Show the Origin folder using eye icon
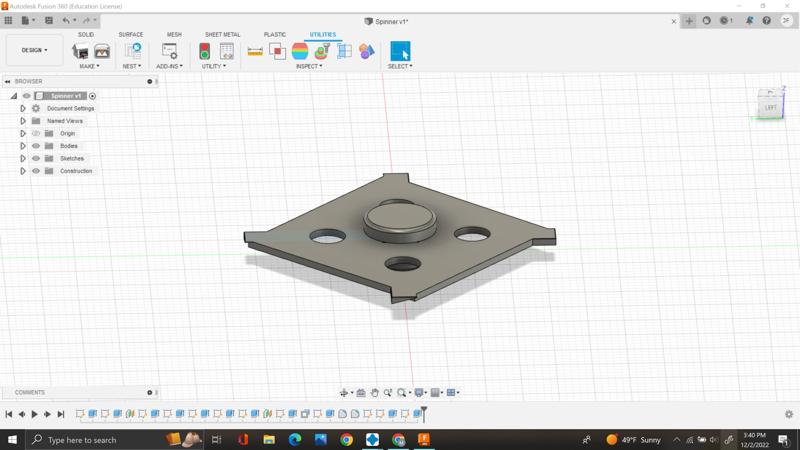Image resolution: width=800 pixels, height=450 pixels. 36,133
